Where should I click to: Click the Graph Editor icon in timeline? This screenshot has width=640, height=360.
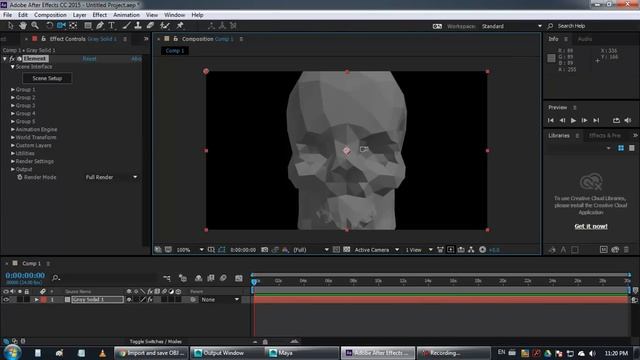[239, 278]
